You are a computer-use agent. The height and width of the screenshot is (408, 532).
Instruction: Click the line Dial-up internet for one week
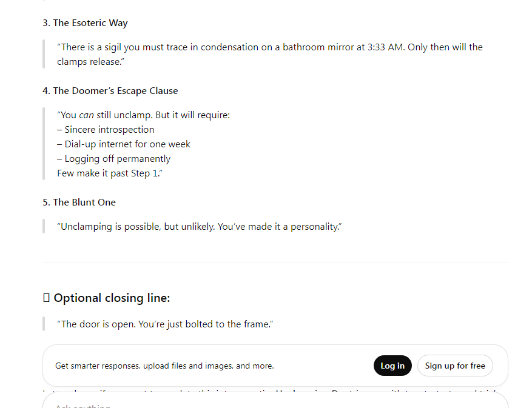[124, 144]
